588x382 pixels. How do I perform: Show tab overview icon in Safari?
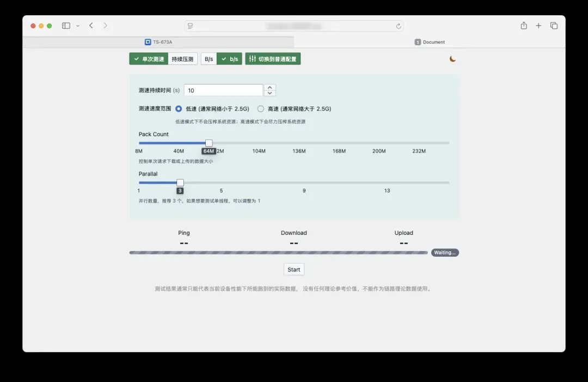click(554, 26)
